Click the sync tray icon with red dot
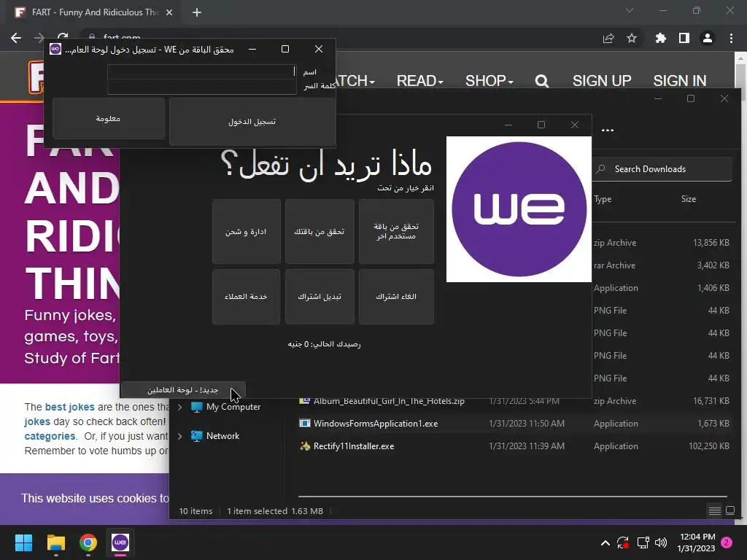 pos(623,542)
